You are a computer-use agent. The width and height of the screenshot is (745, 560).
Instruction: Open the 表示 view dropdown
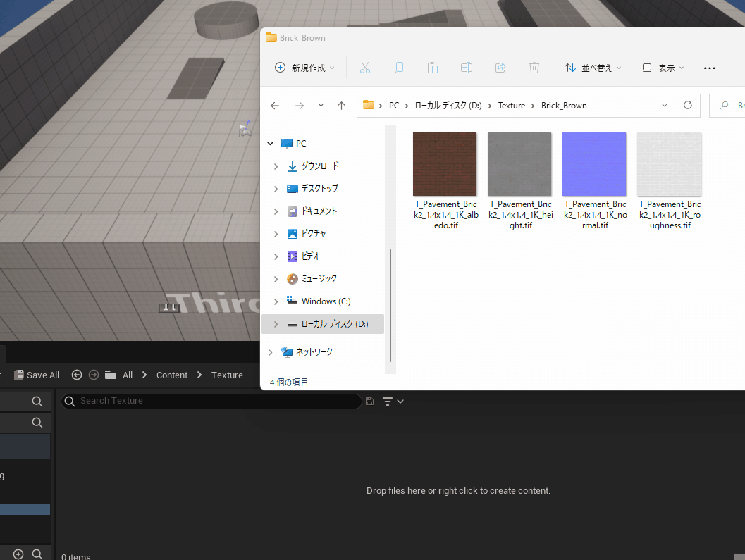663,68
